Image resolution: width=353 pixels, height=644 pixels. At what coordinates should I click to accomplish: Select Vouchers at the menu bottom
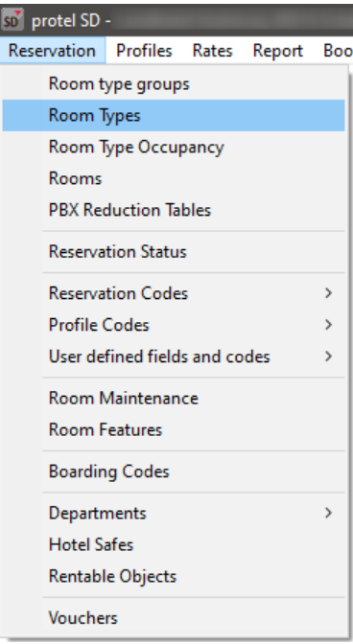[x=174, y=618]
